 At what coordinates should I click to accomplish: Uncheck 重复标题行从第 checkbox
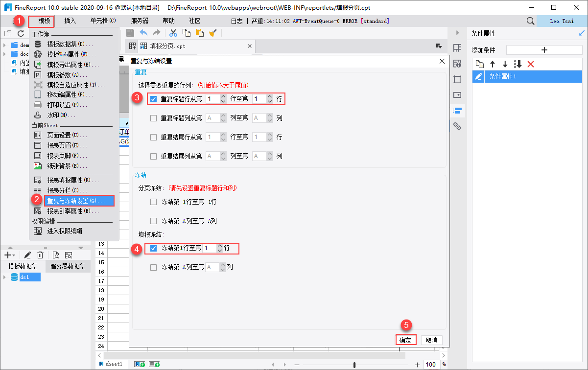153,99
